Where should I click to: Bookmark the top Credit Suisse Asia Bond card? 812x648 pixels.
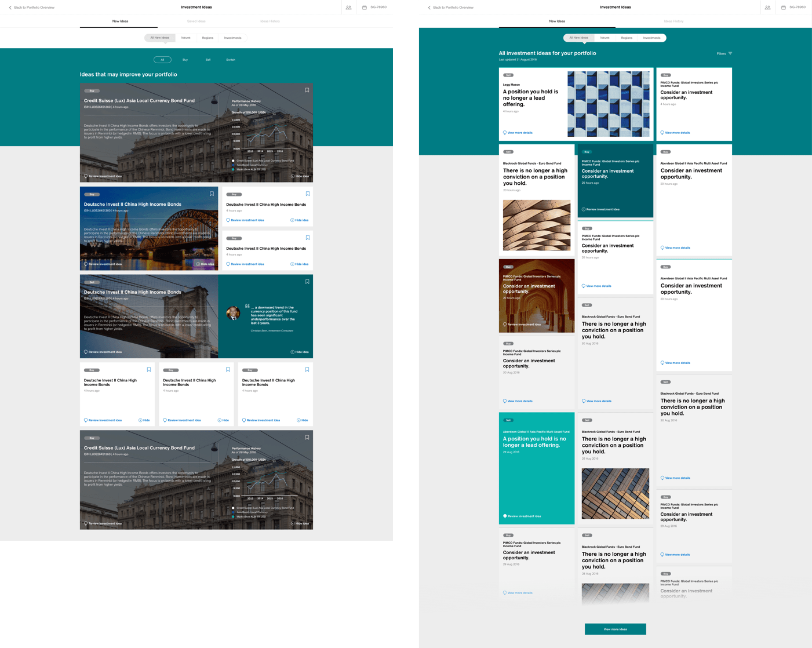307,90
